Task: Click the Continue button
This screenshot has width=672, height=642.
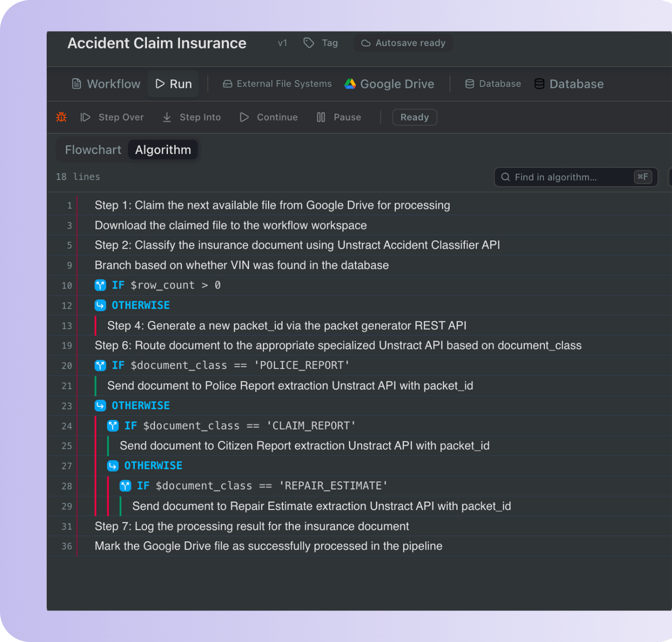Action: pos(268,117)
